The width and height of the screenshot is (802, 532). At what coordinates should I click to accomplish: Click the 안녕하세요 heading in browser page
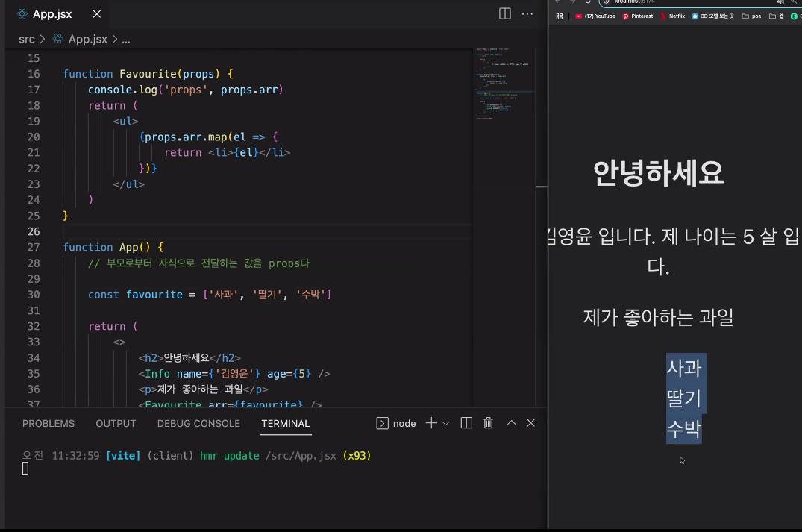(x=658, y=173)
